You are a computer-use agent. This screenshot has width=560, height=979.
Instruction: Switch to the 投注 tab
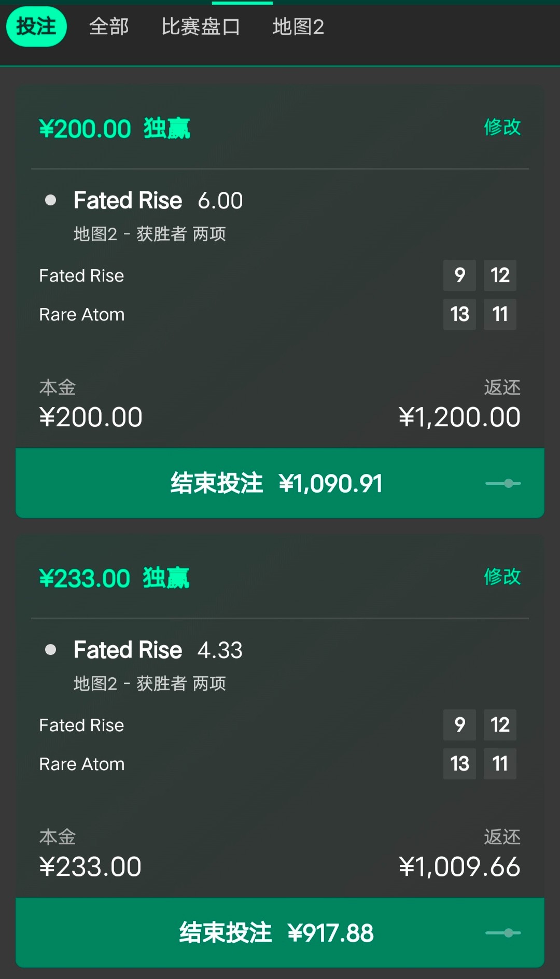click(36, 26)
